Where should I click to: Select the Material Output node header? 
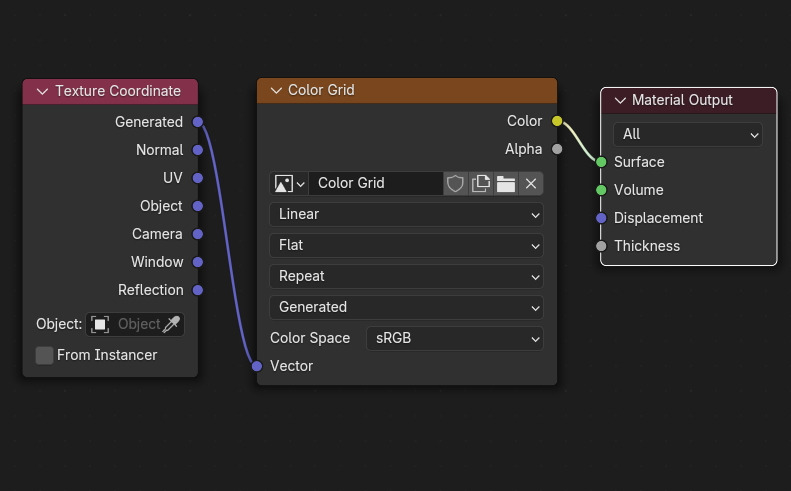tap(689, 100)
